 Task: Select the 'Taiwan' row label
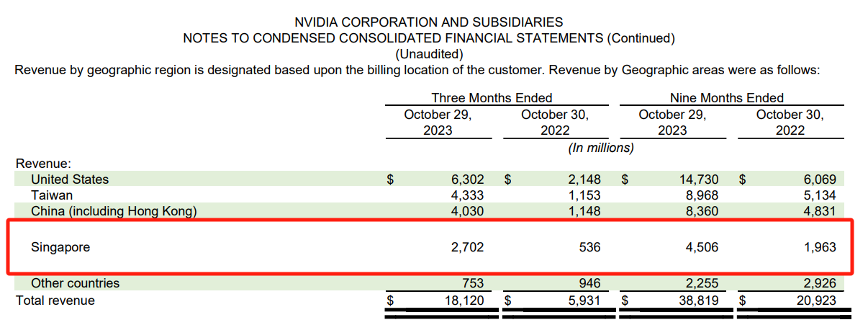[52, 195]
